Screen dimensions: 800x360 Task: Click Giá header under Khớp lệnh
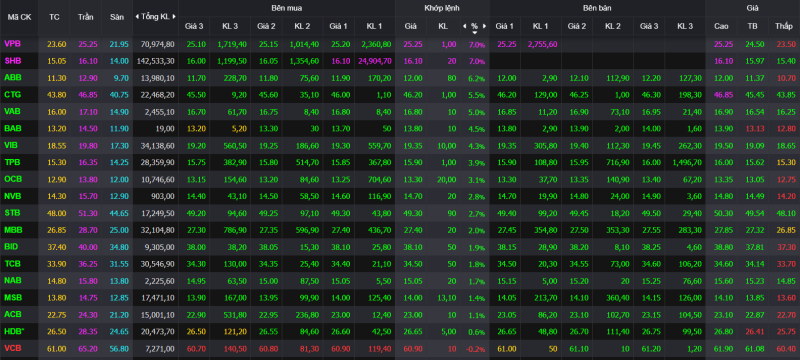tap(410, 26)
